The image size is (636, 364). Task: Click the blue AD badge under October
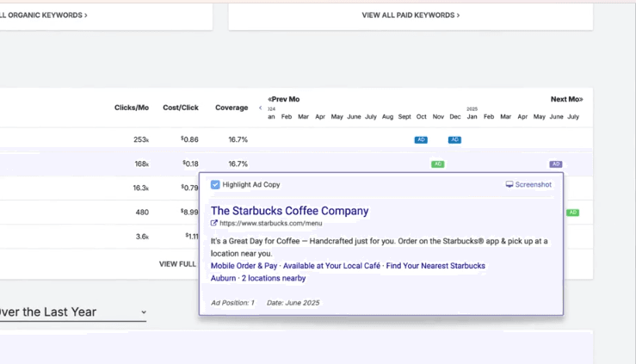click(x=421, y=139)
